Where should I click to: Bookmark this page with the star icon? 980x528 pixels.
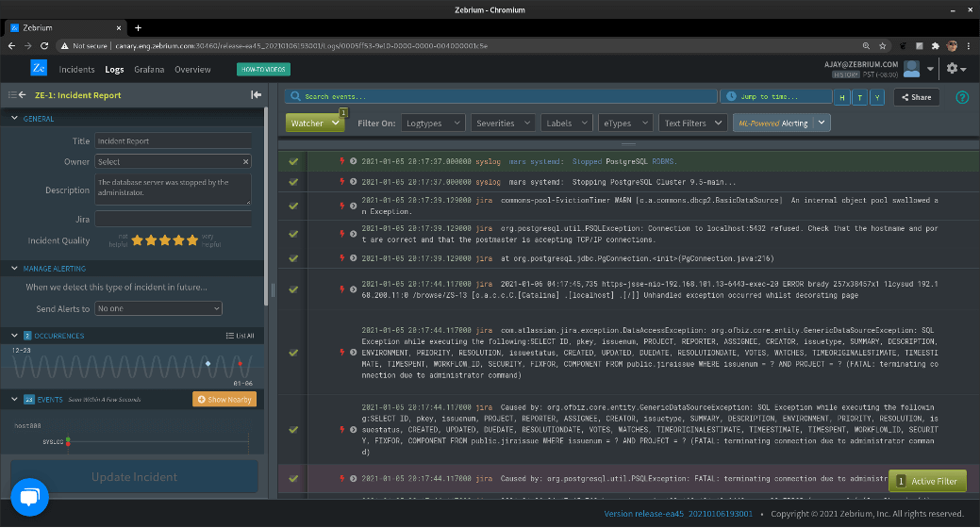882,45
